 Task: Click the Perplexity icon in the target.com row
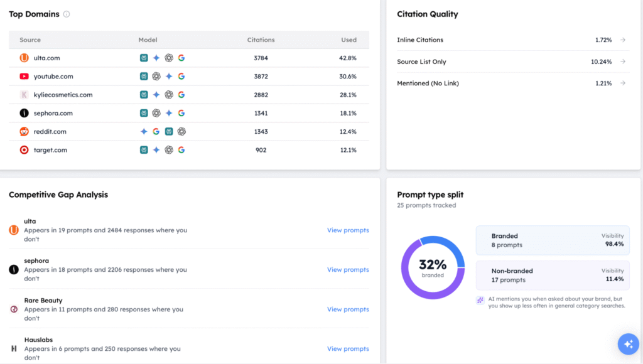[144, 150]
